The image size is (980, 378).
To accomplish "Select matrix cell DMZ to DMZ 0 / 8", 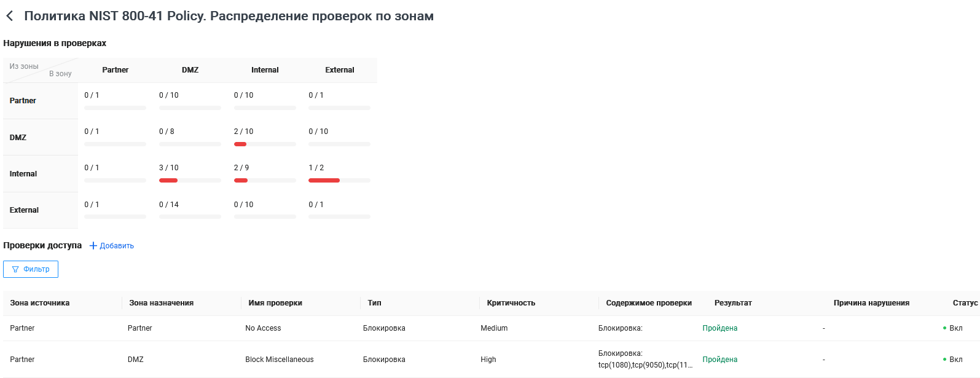I will (x=190, y=137).
